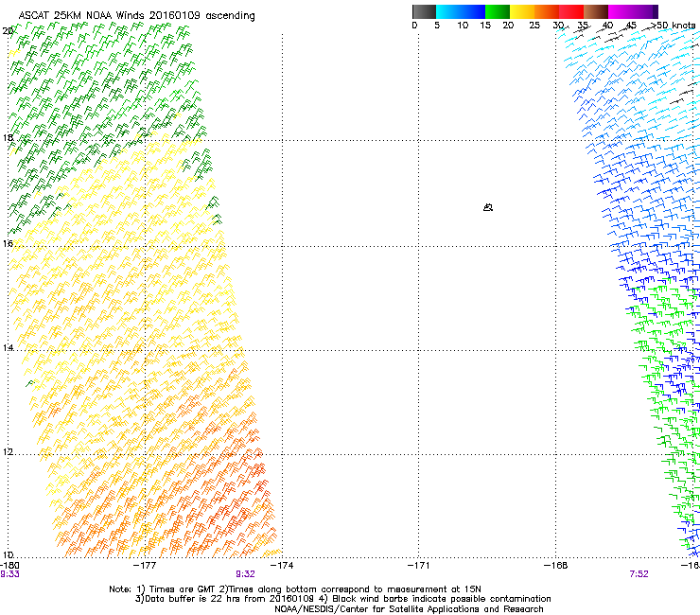Click the red 30-35 knots legend segment

pyautogui.click(x=571, y=11)
